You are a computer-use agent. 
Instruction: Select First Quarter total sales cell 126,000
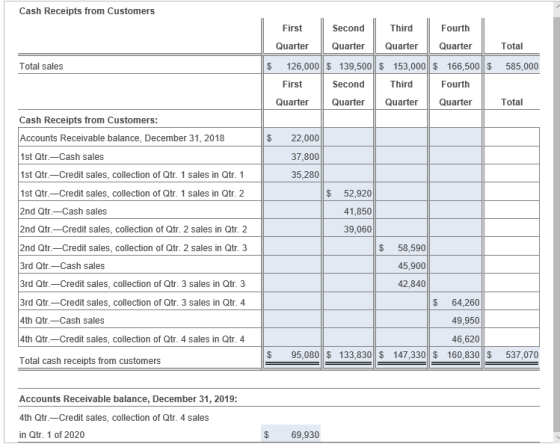[292, 66]
